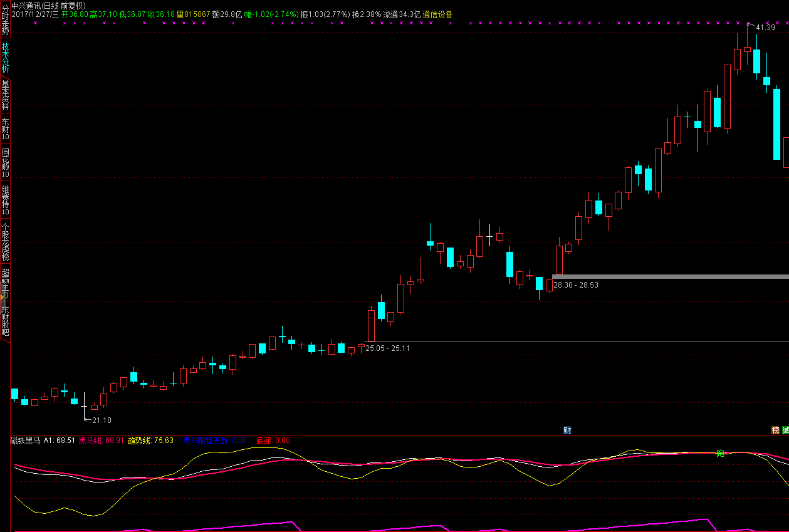Click the thin gray 25.05 gap line
The height and width of the screenshot is (532, 789).
(x=577, y=342)
